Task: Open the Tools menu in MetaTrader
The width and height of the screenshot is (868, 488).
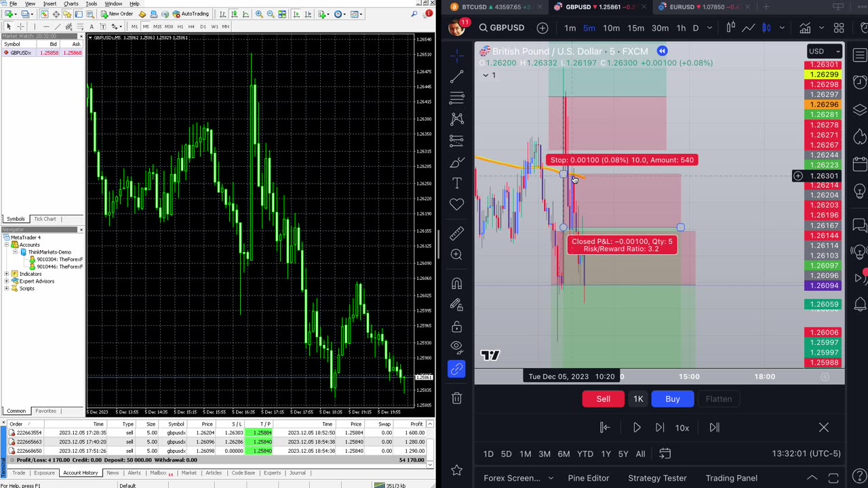Action: click(x=91, y=3)
